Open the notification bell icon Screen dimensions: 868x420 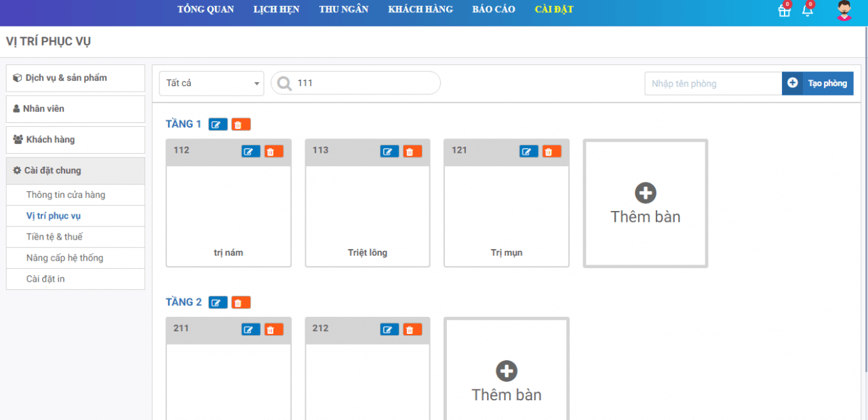pyautogui.click(x=807, y=11)
